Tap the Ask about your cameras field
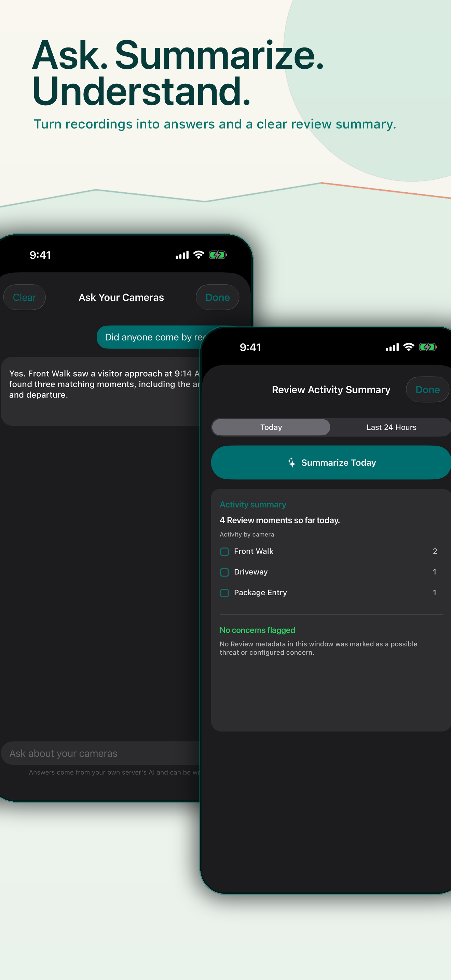Screen dimensions: 451x980 coord(101,753)
